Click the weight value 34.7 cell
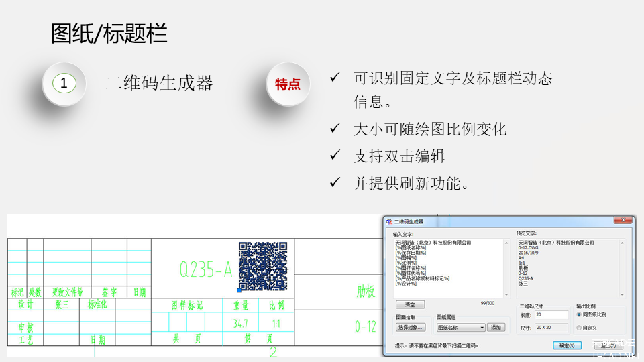Image resolution: width=644 pixels, height=362 pixels. [x=241, y=323]
